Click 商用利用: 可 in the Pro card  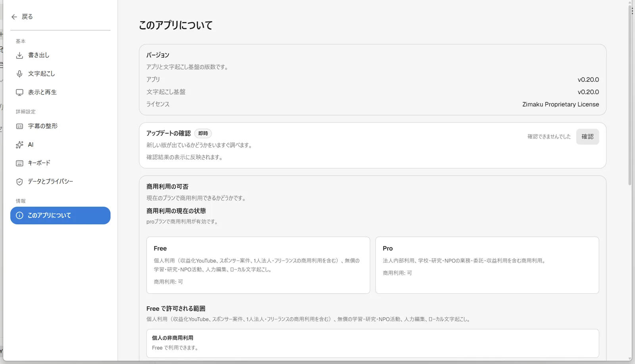coord(397,273)
